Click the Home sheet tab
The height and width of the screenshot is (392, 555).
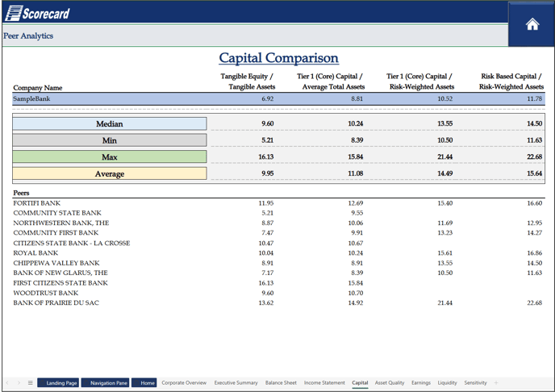pos(144,382)
